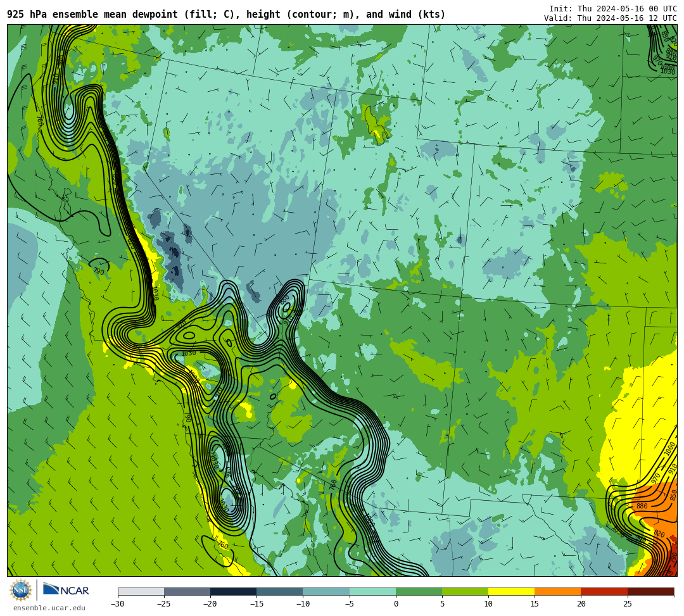Click the green colorbar segment (0 to 5)
The width and height of the screenshot is (684, 616).
(419, 591)
